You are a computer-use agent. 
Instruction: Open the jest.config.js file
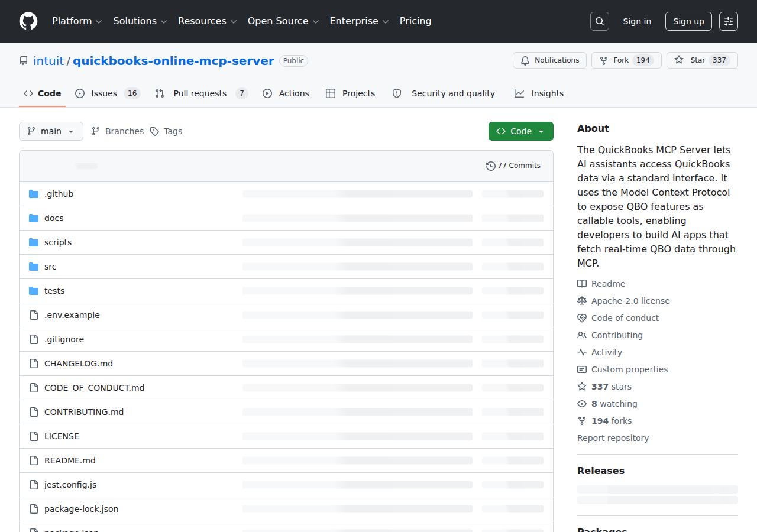pyautogui.click(x=70, y=485)
